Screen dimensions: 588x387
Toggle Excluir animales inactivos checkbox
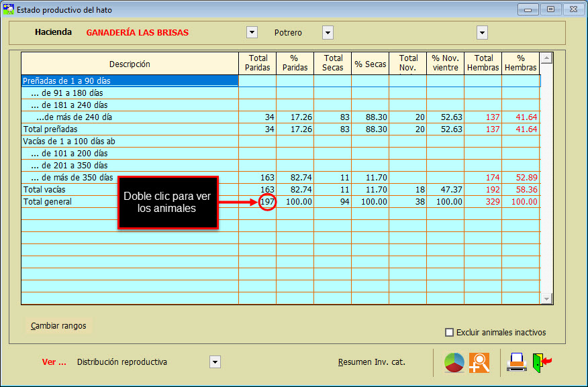coord(450,332)
